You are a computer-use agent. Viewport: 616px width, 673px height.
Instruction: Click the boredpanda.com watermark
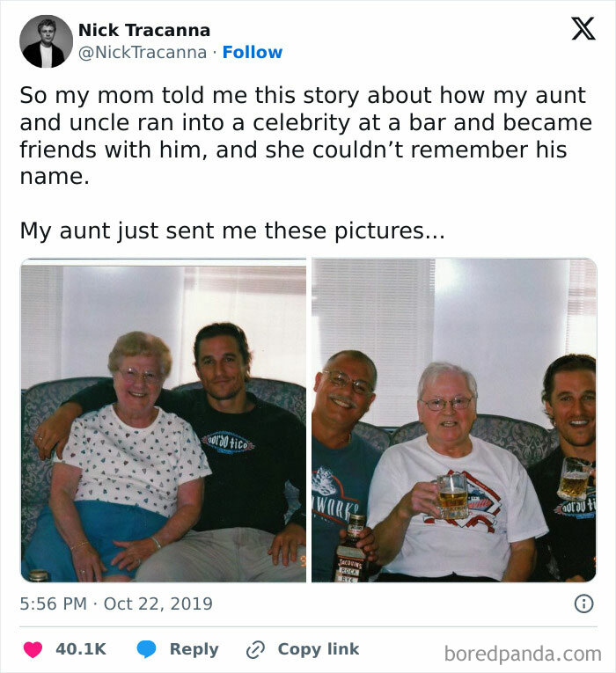(523, 655)
